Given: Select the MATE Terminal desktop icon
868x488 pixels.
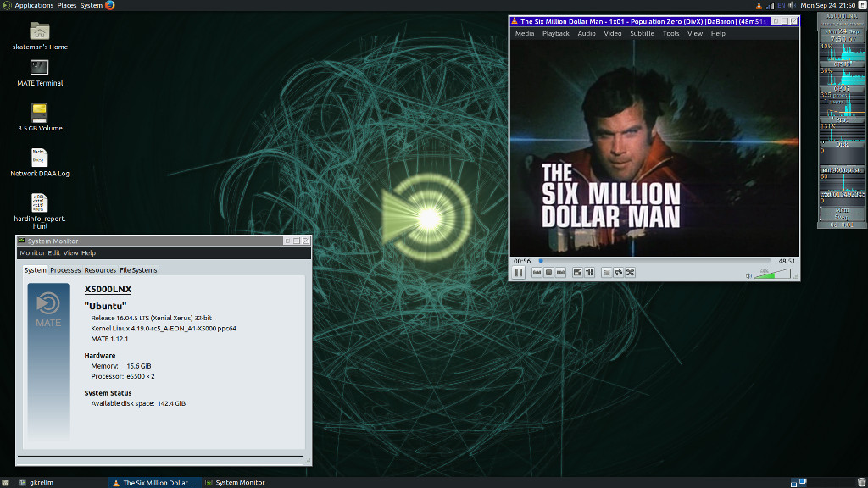Looking at the screenshot, I should [40, 73].
